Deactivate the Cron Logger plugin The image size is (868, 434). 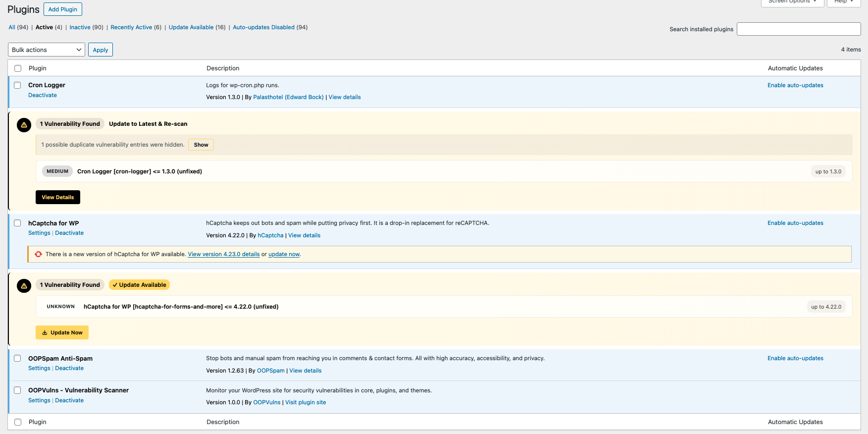click(x=43, y=95)
